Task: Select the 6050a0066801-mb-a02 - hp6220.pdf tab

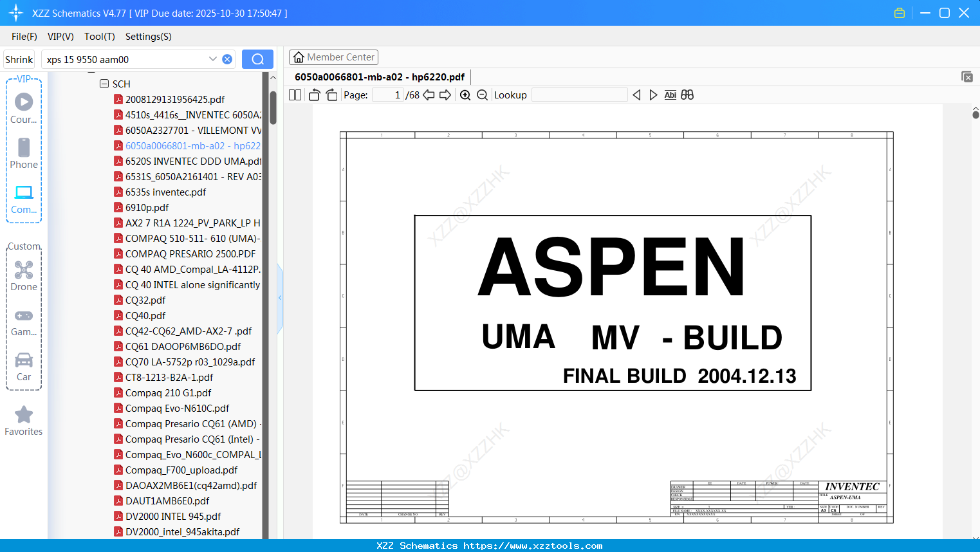Action: pyautogui.click(x=380, y=77)
